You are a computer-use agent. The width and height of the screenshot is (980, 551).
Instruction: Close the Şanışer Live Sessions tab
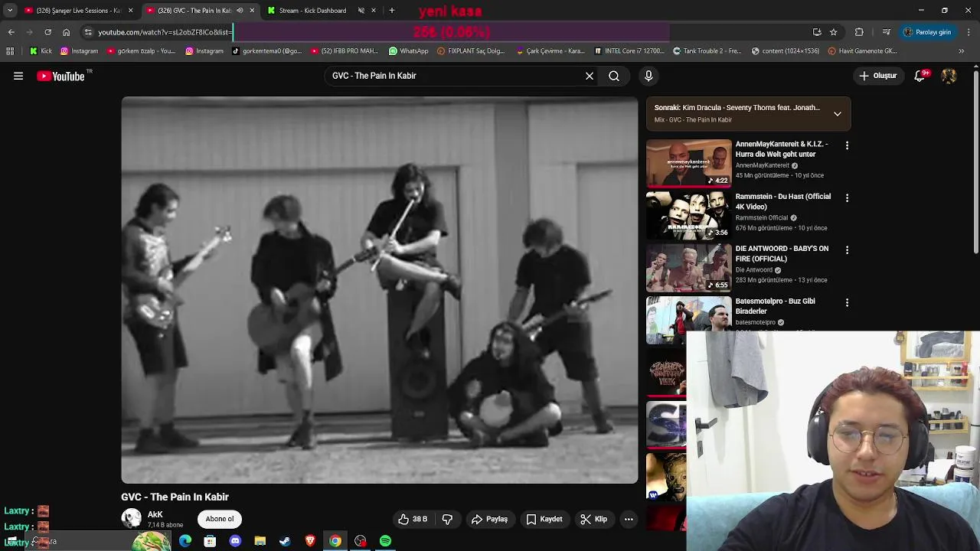[130, 11]
